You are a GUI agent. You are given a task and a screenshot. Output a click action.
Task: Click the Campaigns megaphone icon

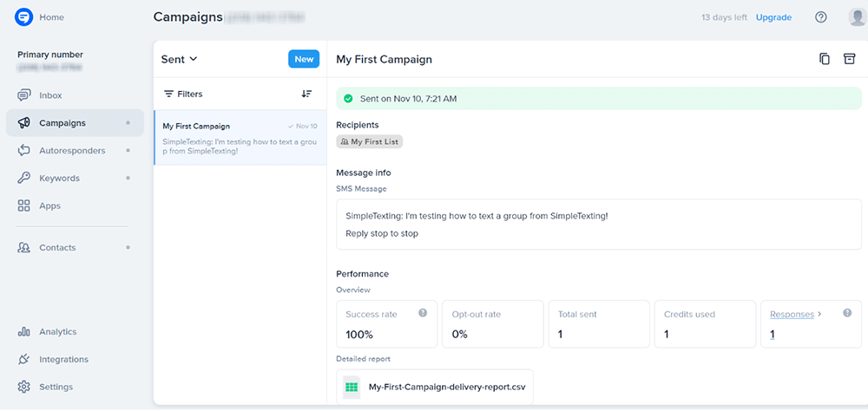(23, 123)
